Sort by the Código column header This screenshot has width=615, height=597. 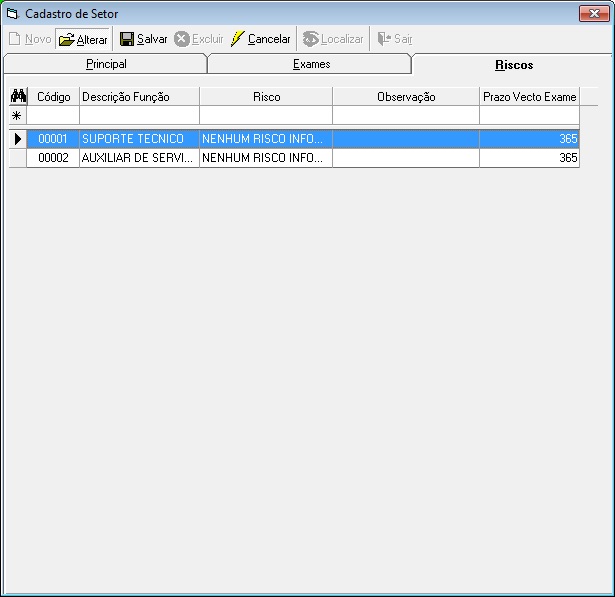53,96
